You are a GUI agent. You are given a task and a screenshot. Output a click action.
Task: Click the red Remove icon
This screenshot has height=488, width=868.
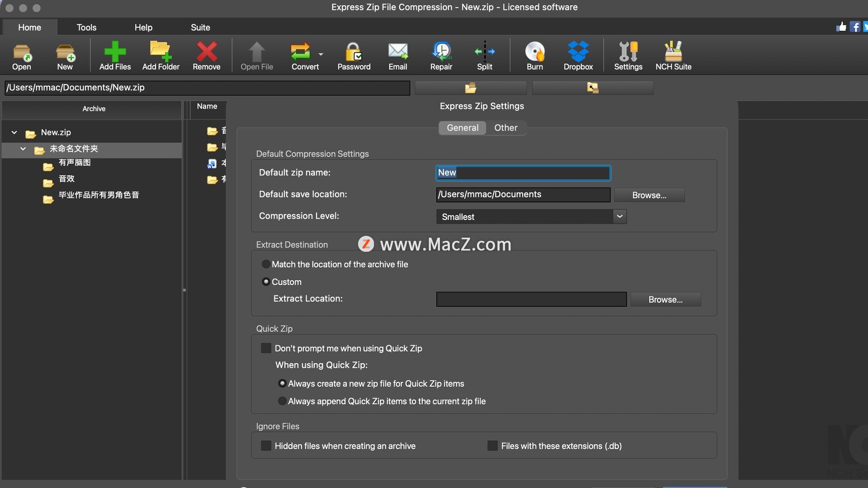[x=206, y=52]
